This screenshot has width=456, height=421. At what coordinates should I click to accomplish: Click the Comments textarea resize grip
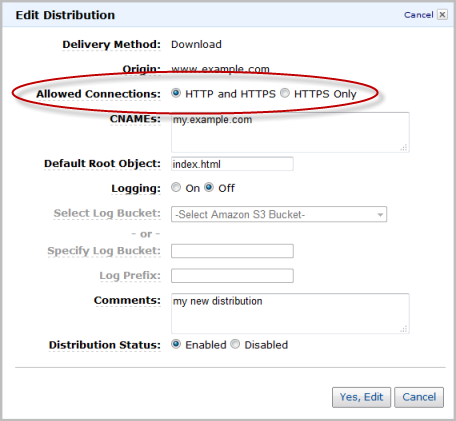pyautogui.click(x=404, y=329)
